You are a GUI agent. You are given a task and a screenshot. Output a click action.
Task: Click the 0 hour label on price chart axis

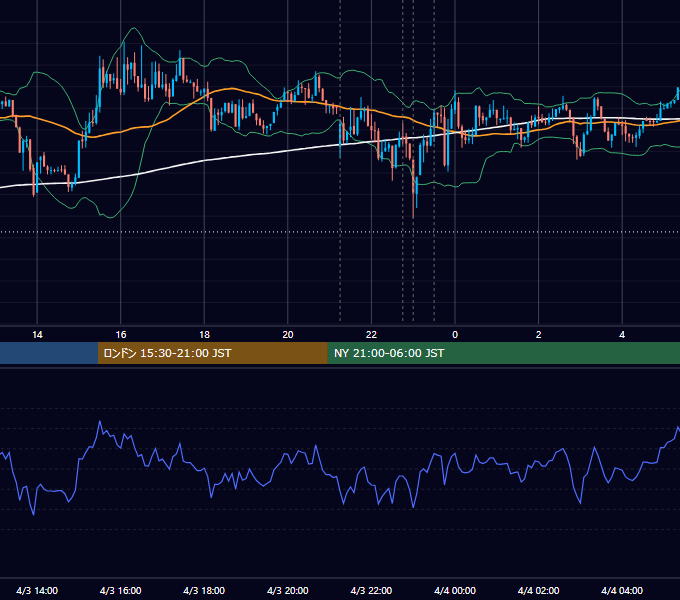(455, 335)
